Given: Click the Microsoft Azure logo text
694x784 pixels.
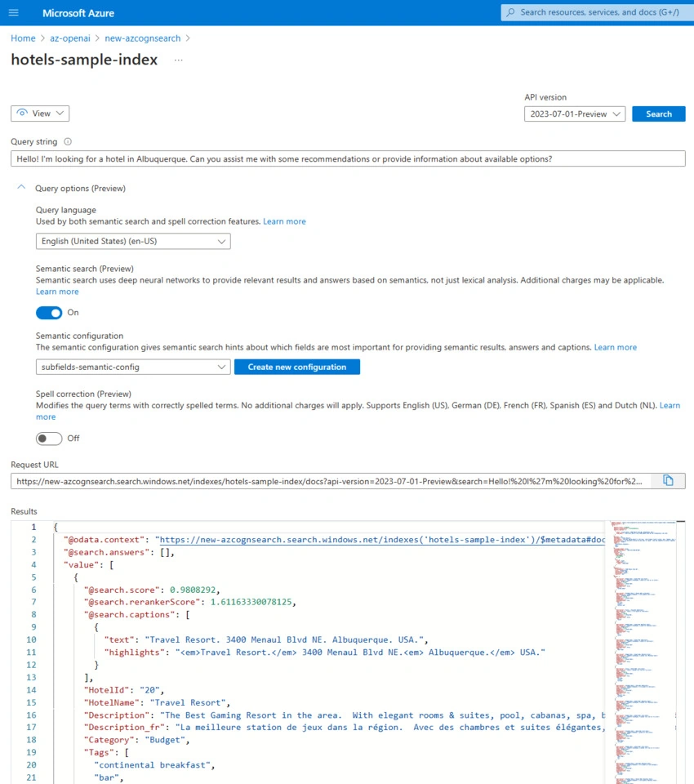Looking at the screenshot, I should (78, 13).
